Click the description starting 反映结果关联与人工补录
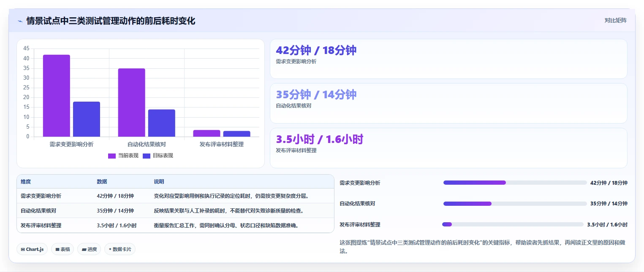The height and width of the screenshot is (272, 644). tap(229, 211)
